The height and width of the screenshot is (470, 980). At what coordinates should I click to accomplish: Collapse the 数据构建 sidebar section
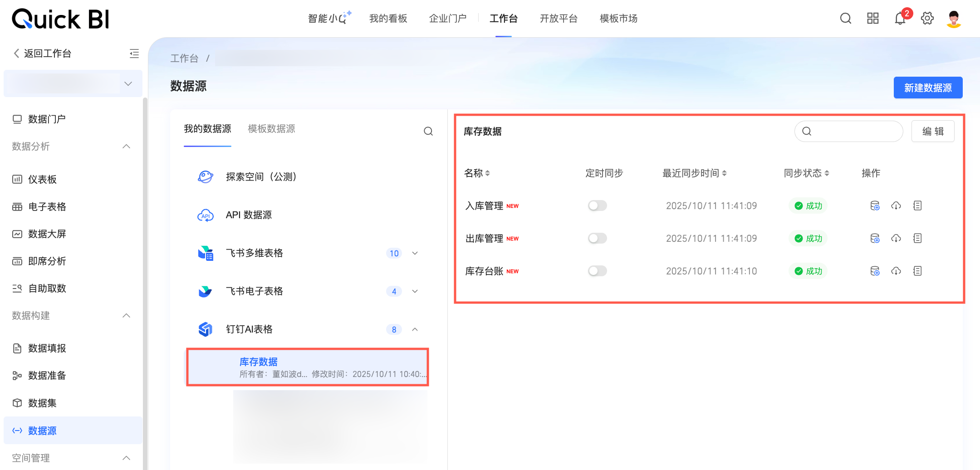click(127, 315)
